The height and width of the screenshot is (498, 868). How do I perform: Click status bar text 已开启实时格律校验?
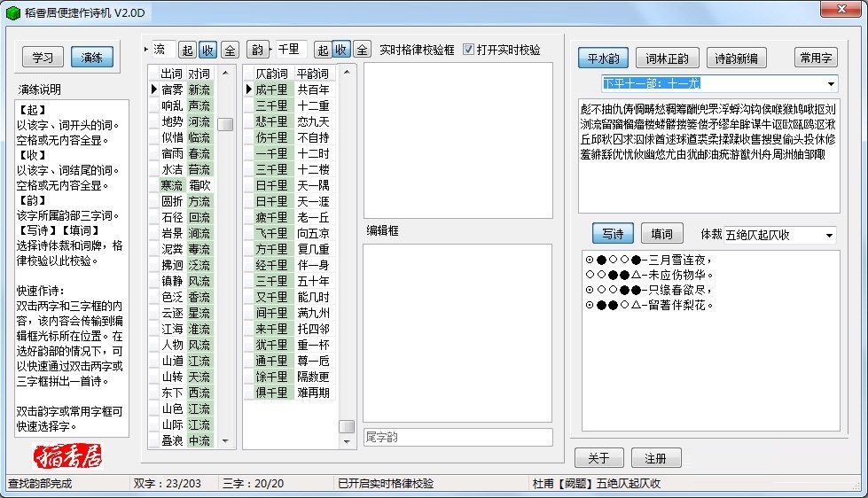pyautogui.click(x=386, y=484)
